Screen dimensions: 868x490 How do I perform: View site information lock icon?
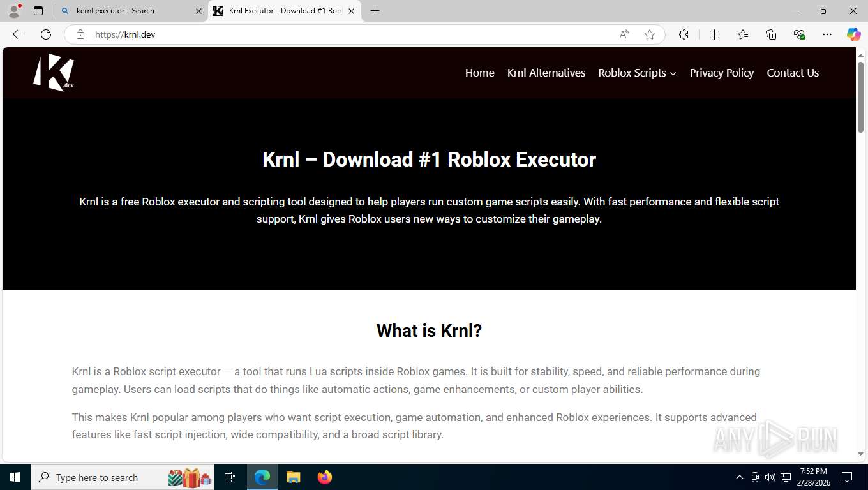(80, 34)
